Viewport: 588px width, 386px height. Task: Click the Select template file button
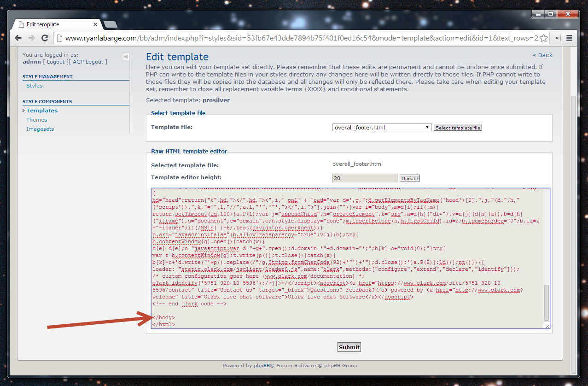pyautogui.click(x=458, y=128)
